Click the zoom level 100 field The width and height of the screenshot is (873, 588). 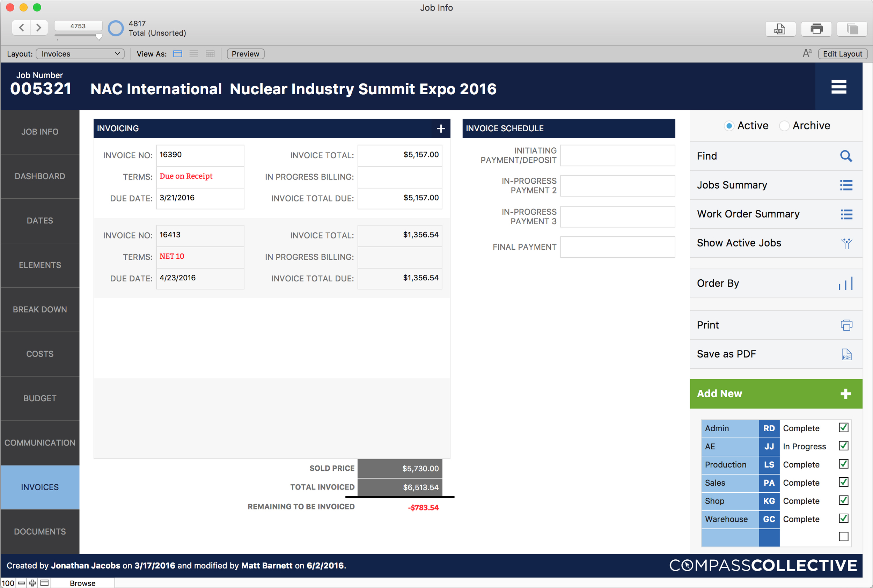tap(8, 583)
